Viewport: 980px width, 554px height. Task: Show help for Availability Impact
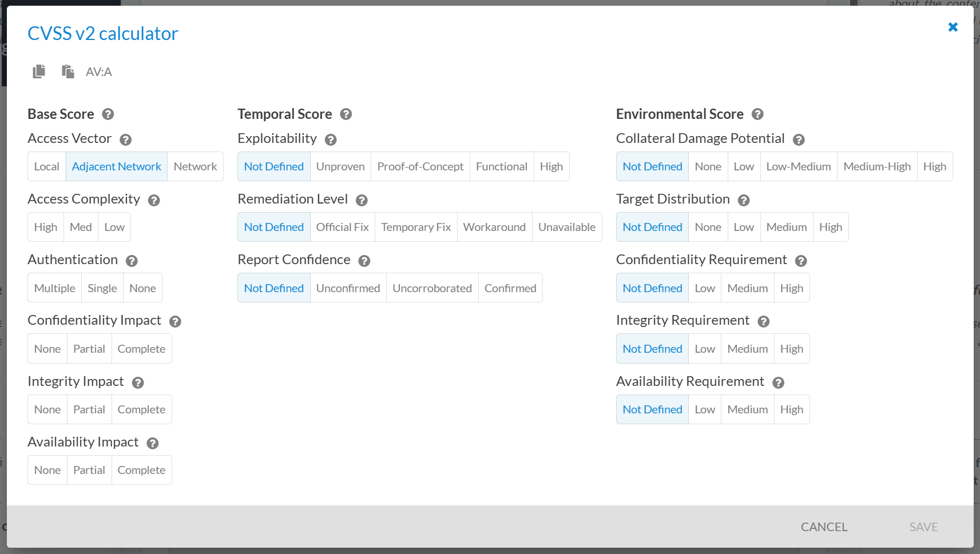pyautogui.click(x=152, y=443)
